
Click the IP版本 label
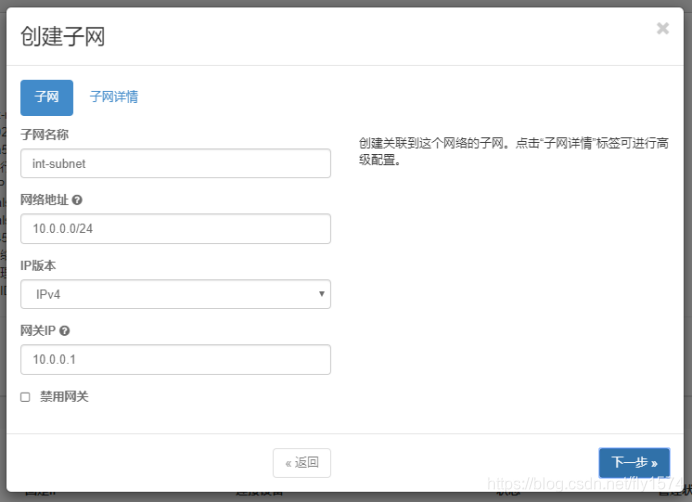tap(38, 266)
